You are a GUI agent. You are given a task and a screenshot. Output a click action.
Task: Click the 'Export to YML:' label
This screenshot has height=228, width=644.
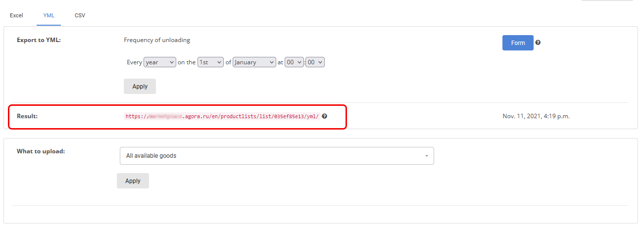coord(39,40)
